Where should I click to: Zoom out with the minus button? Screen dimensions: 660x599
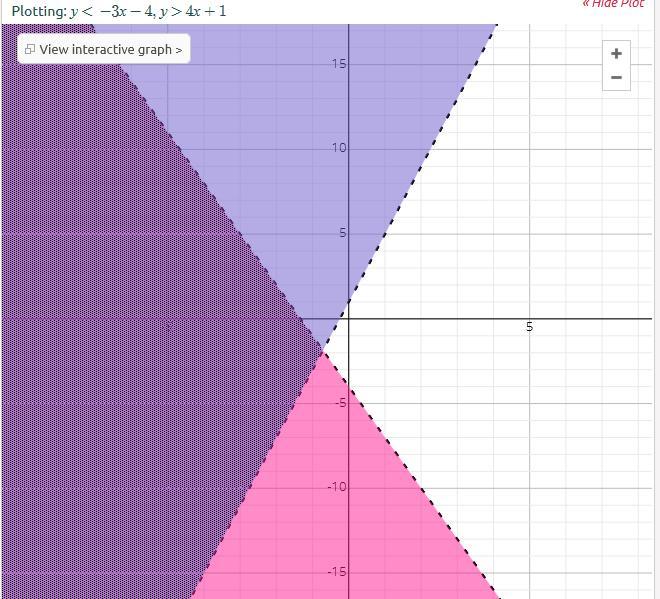pos(616,77)
